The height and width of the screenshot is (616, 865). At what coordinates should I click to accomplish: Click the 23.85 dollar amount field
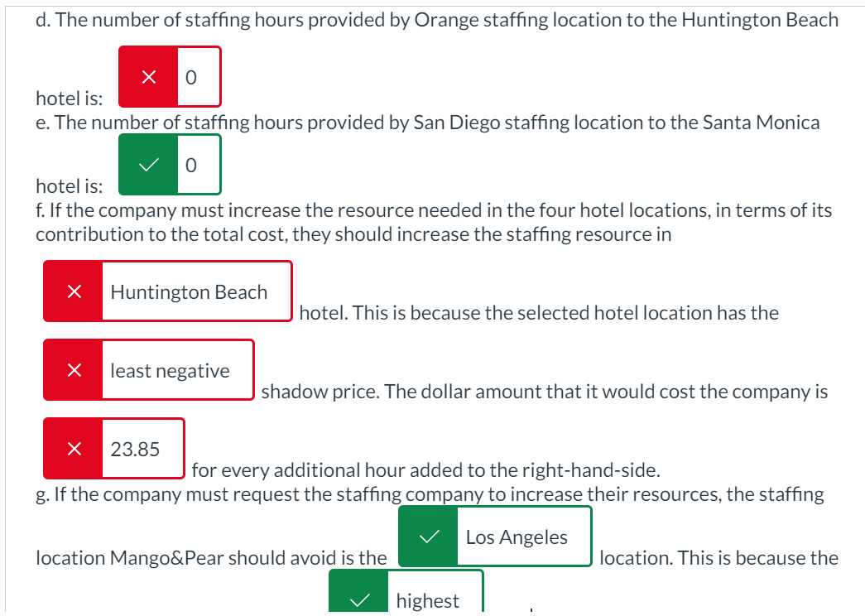(x=133, y=448)
